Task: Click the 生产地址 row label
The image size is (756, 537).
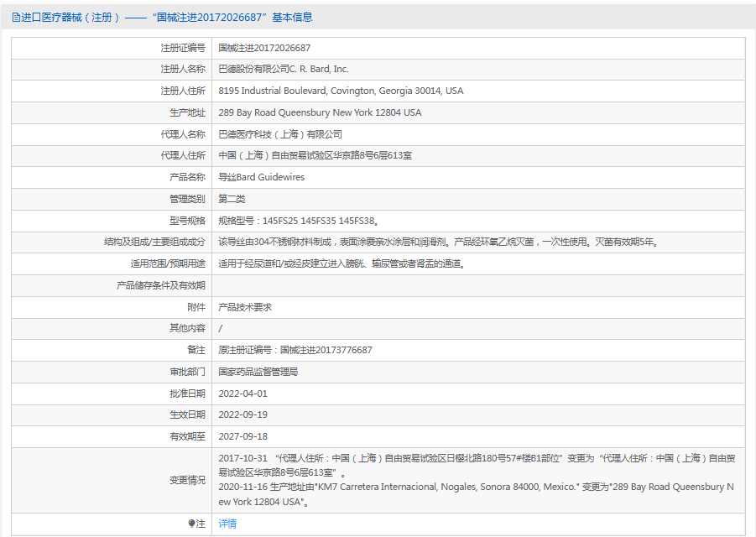Action: 187,112
